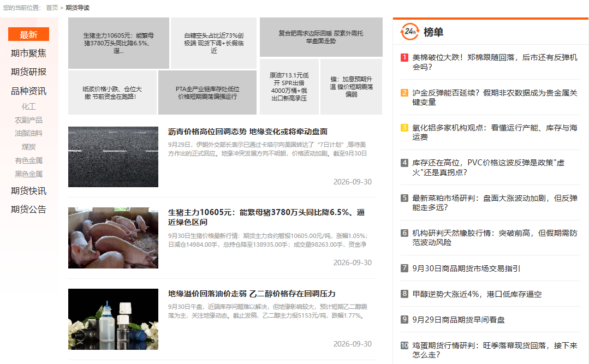
Task: Go to 品种资讯 section
Action: (x=28, y=91)
